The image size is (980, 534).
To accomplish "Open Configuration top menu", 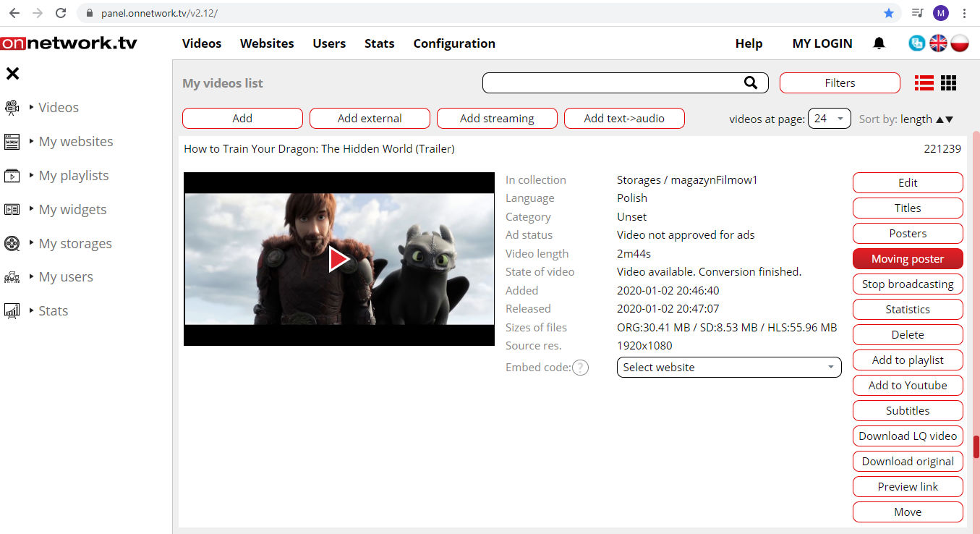I will tap(454, 43).
